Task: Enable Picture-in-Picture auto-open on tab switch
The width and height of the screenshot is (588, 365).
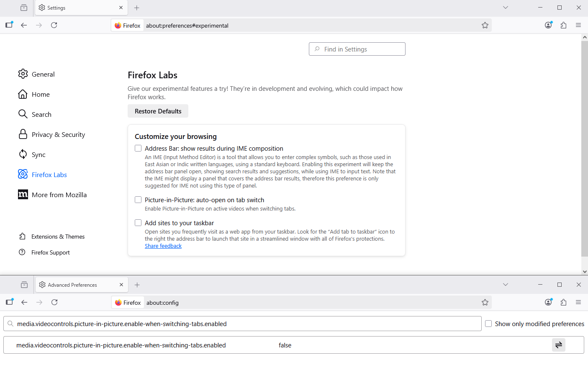Action: [138, 200]
